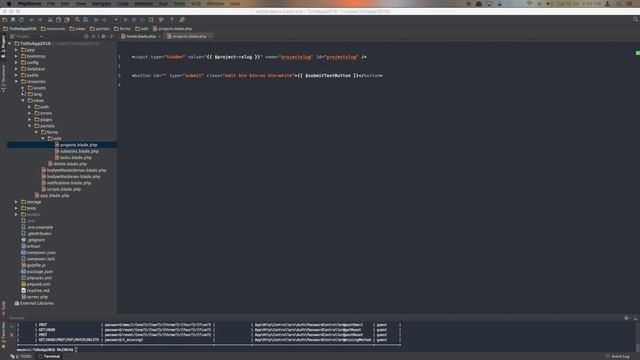Image resolution: width=640 pixels, height=360 pixels.
Task: Click the green add terminal session icon
Action: click(12, 327)
